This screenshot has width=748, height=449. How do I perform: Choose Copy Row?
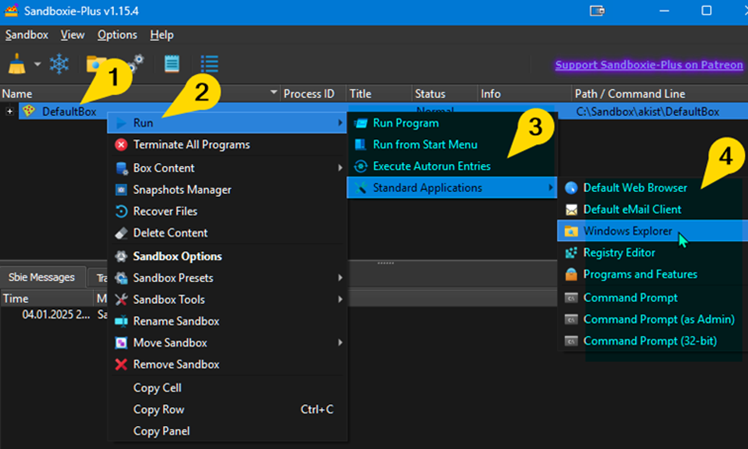pos(158,409)
